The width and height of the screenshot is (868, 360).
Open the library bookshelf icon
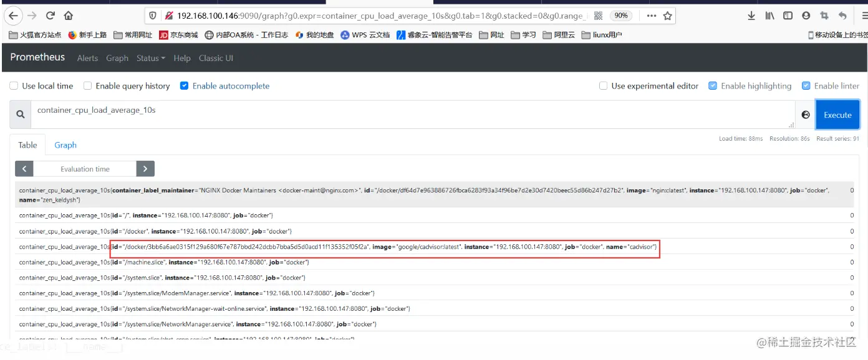[x=769, y=16]
